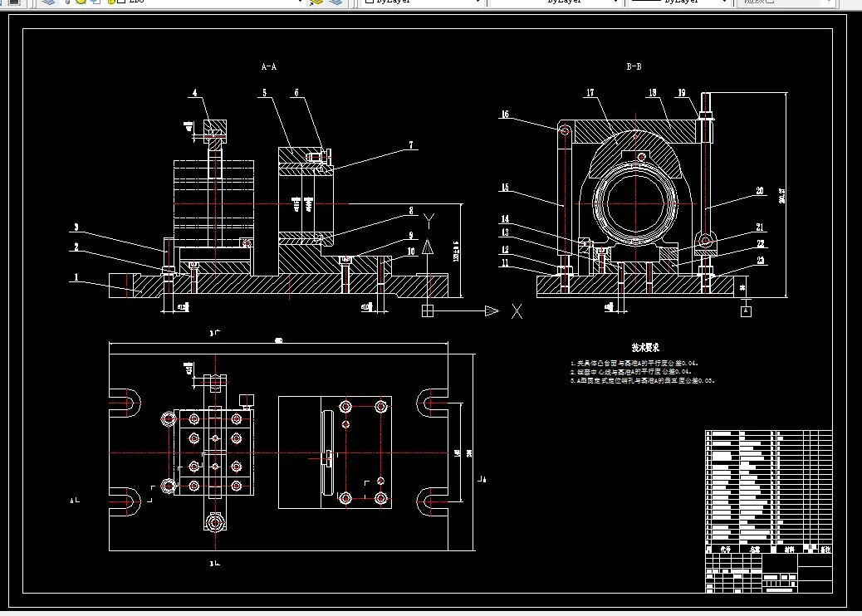Select the B-B section view title

634,66
